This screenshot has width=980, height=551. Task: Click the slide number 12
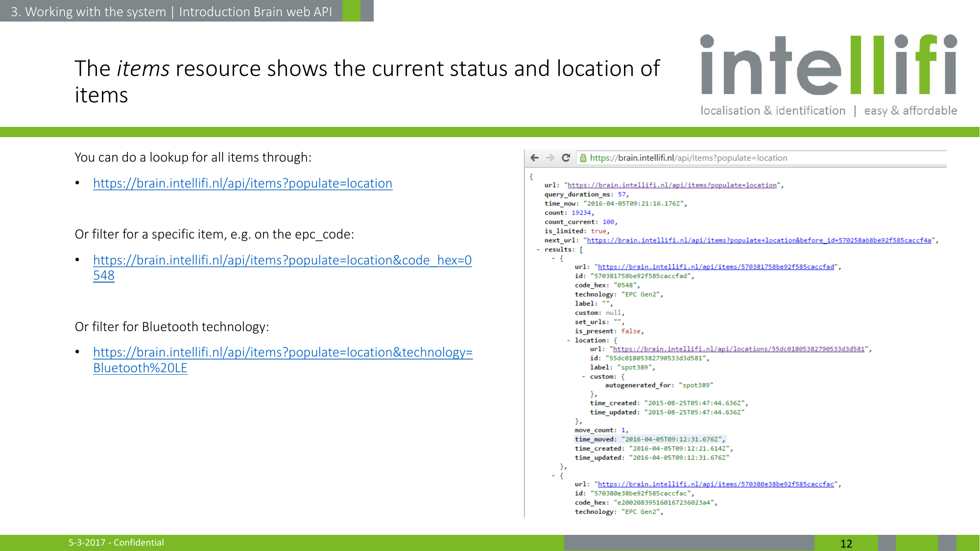point(846,544)
